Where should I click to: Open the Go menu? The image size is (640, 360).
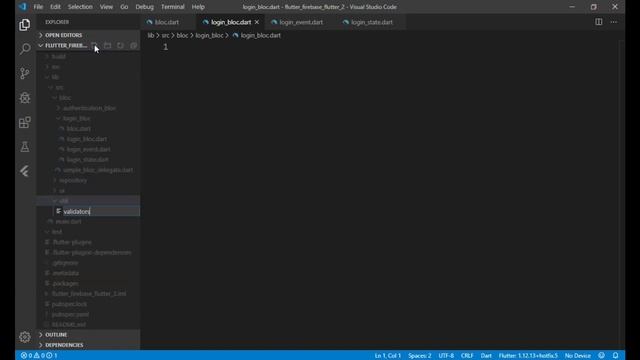124,7
